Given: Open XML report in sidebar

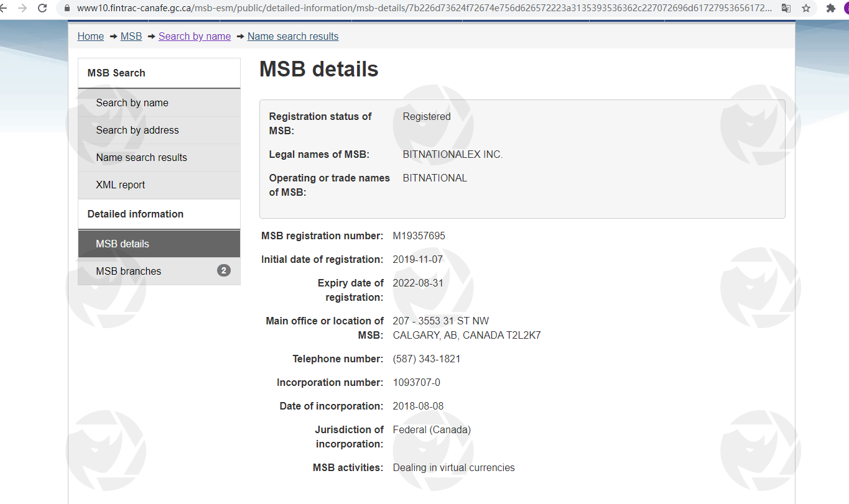Looking at the screenshot, I should (121, 185).
